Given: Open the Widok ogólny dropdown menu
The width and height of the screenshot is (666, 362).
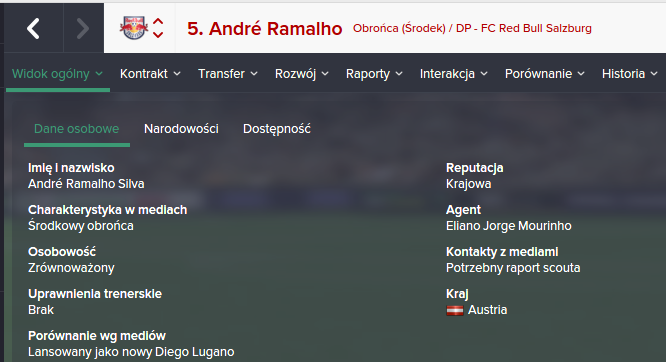Looking at the screenshot, I should 58,74.
